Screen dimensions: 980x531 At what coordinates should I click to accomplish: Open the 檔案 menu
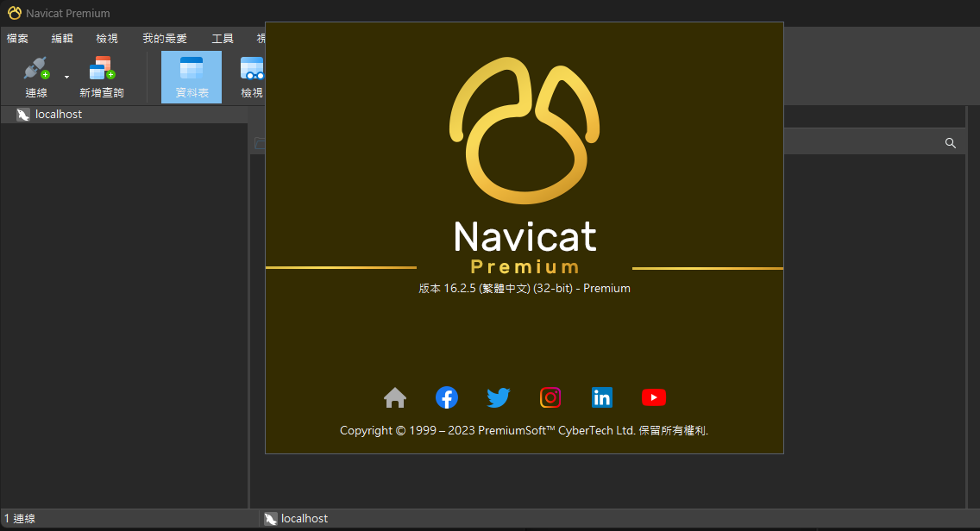[x=17, y=38]
